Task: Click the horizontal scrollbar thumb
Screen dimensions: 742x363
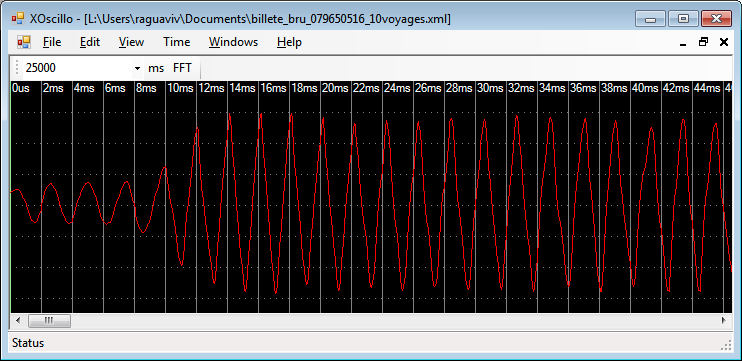Action: pyautogui.click(x=49, y=321)
